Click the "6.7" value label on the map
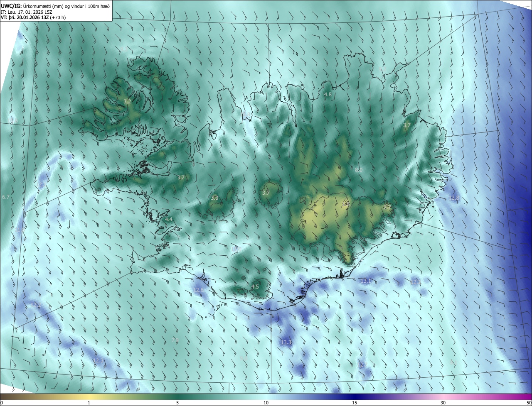This screenshot has height=406, width=532. click(x=6, y=197)
